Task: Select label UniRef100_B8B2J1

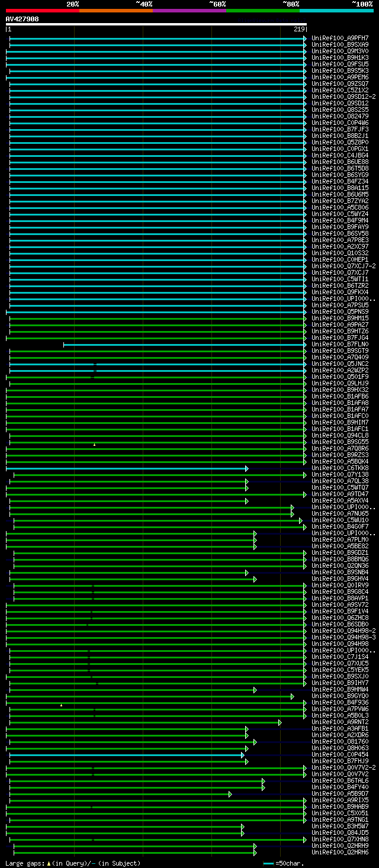Action: 340,136
